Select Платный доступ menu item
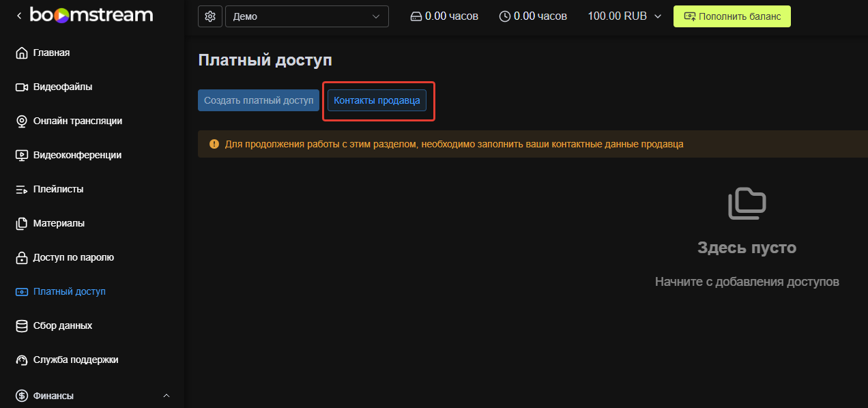The image size is (868, 408). (x=70, y=291)
